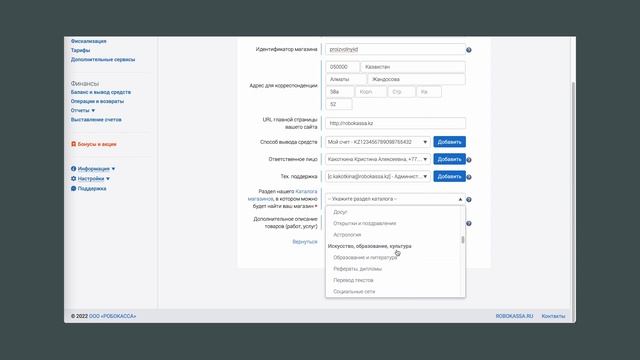Screen dimensions: 640x360
Task: Choose Открытки и поздравления option
Action: pos(364,224)
